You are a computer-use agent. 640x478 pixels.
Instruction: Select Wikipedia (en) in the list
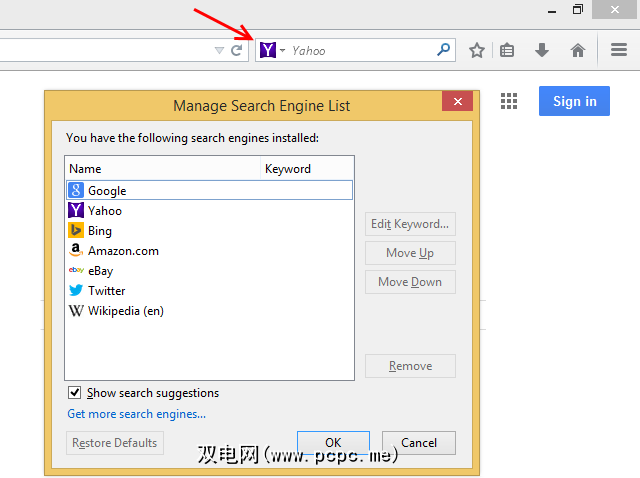click(x=209, y=311)
